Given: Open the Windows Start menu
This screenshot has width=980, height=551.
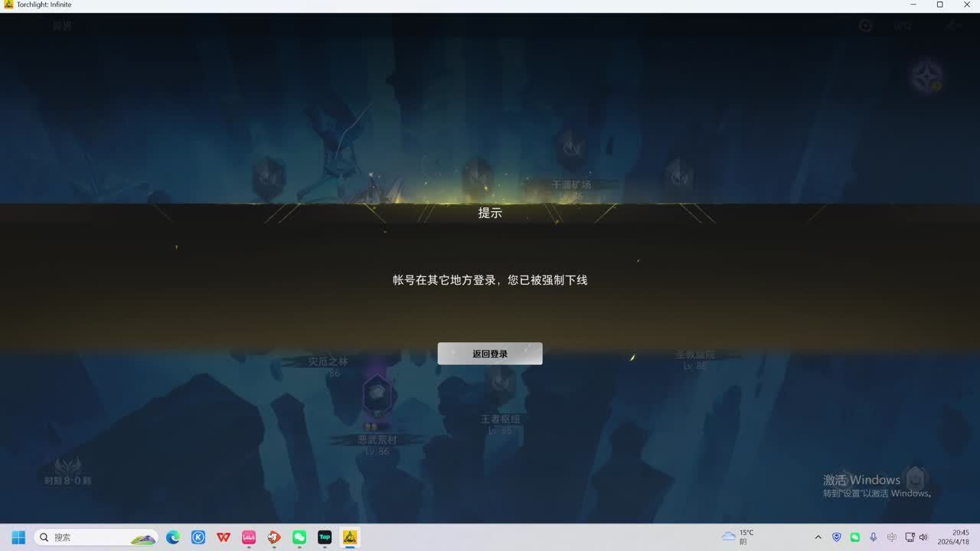Looking at the screenshot, I should (x=18, y=537).
